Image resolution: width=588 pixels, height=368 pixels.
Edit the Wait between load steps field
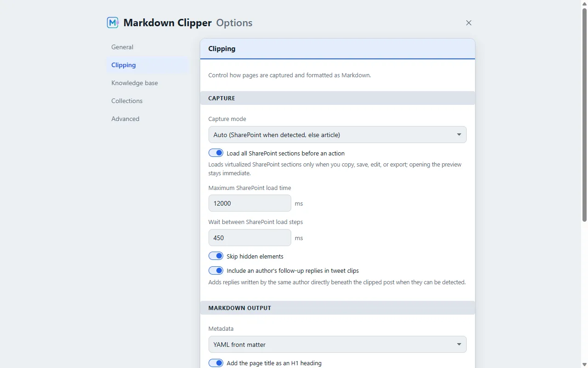[249, 238]
